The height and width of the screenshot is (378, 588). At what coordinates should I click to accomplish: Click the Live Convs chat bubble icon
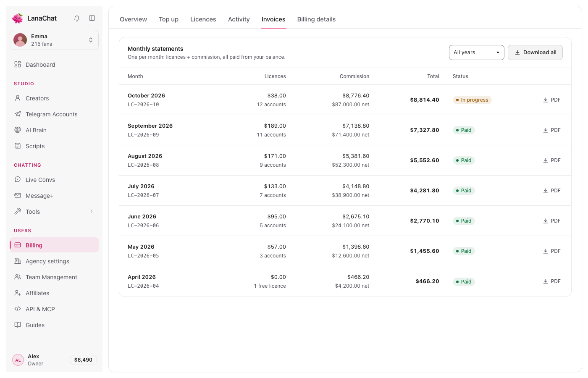click(x=18, y=179)
